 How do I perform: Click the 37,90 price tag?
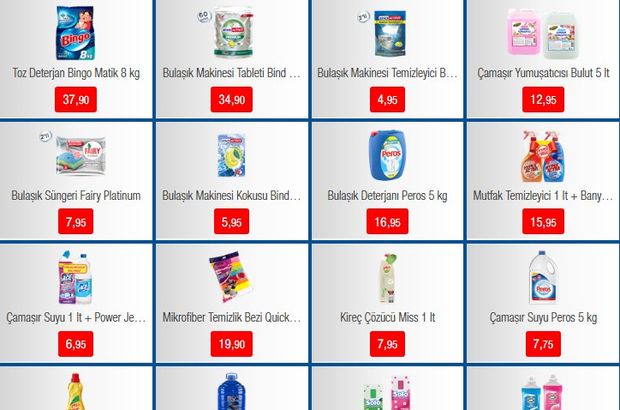pyautogui.click(x=76, y=100)
